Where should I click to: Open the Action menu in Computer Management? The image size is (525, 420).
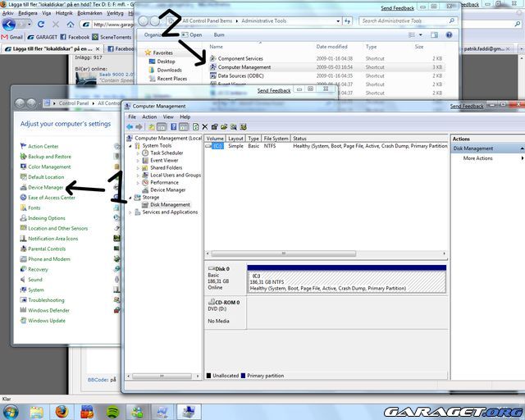point(148,117)
